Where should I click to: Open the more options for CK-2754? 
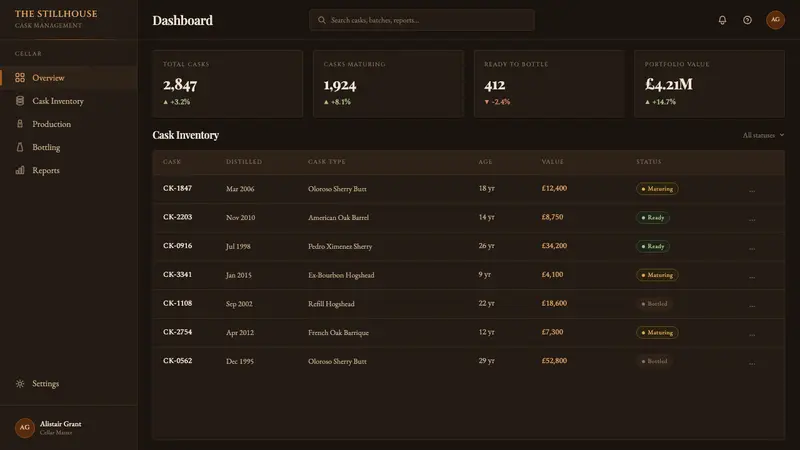click(752, 333)
